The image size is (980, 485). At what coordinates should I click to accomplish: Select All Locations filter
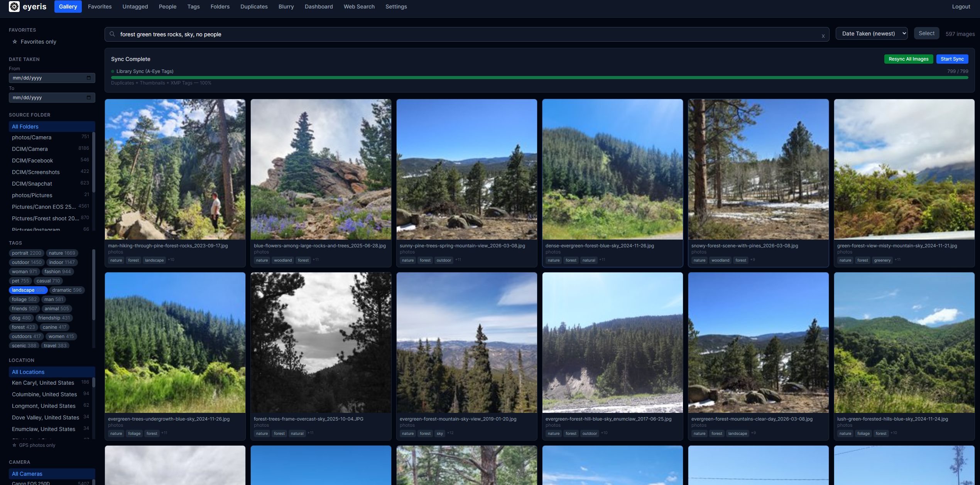pos(52,372)
